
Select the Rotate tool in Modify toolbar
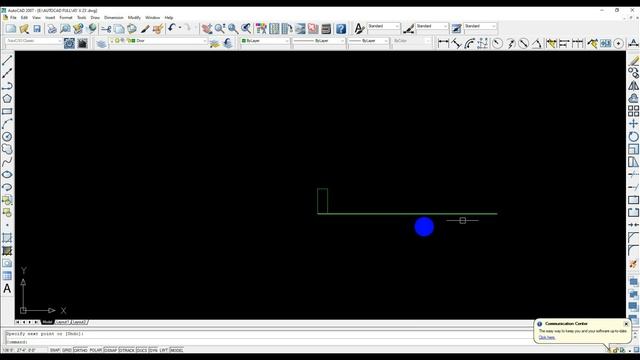point(633,136)
